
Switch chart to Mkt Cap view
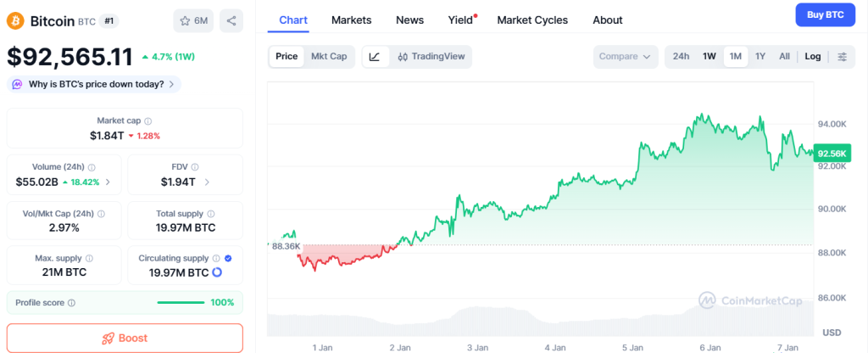point(329,57)
